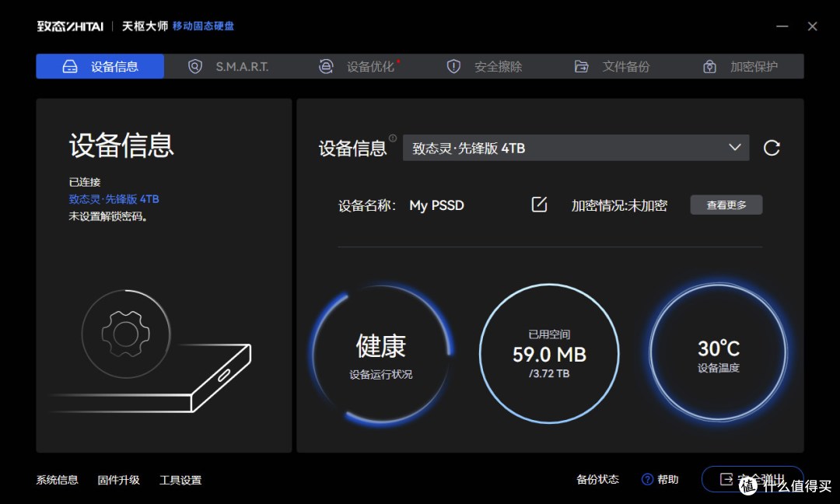
Task: Open the 设备优化 tab
Action: 356,66
